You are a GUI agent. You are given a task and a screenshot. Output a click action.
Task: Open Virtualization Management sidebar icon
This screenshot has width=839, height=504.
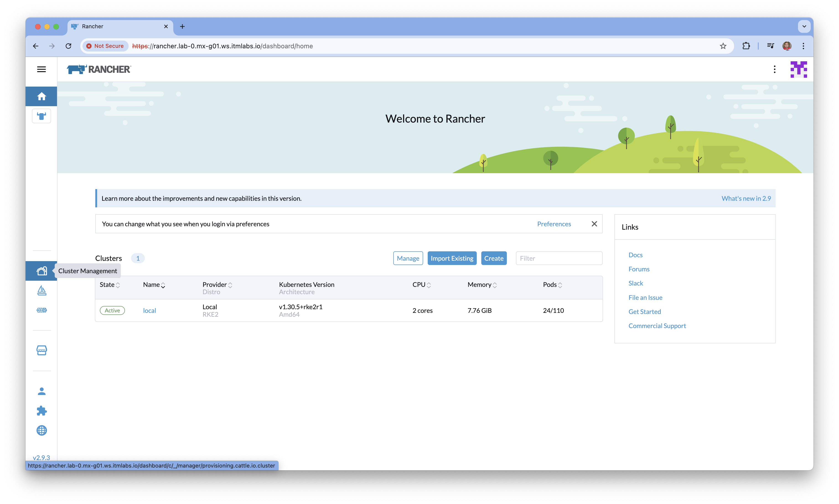pos(41,310)
